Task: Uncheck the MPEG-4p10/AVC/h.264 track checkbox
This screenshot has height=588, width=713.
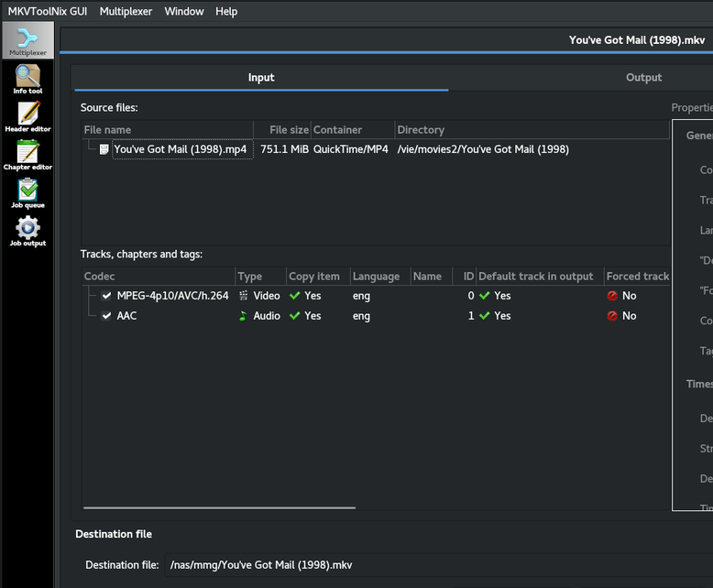Action: click(x=106, y=296)
